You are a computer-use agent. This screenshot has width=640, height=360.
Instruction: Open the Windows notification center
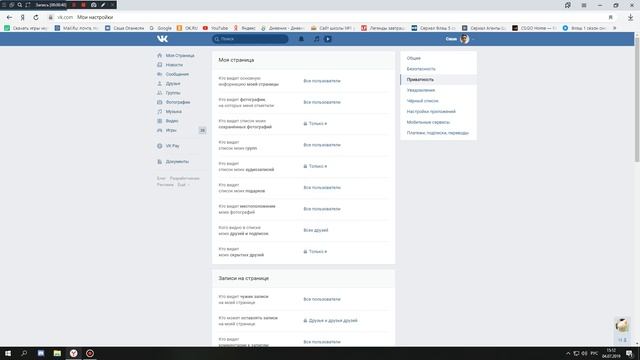629,353
